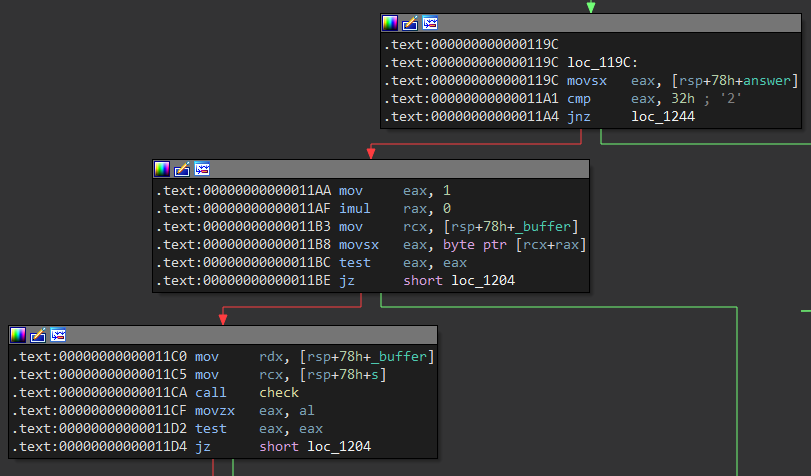
Task: Click the mov rdx, [rsp+78h+_buffer] line
Action: (223, 357)
